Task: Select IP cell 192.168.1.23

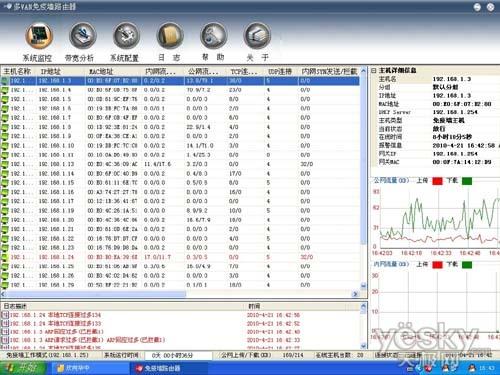Action: (x=56, y=248)
